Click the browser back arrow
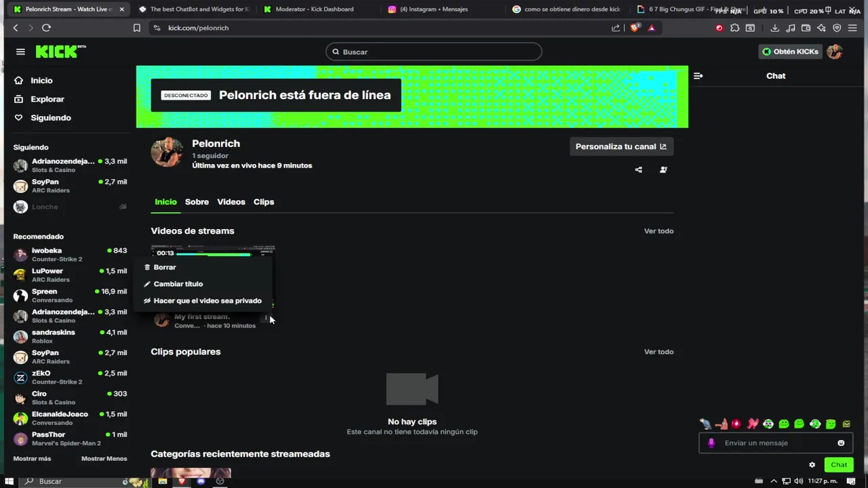The width and height of the screenshot is (868, 488). (x=16, y=28)
